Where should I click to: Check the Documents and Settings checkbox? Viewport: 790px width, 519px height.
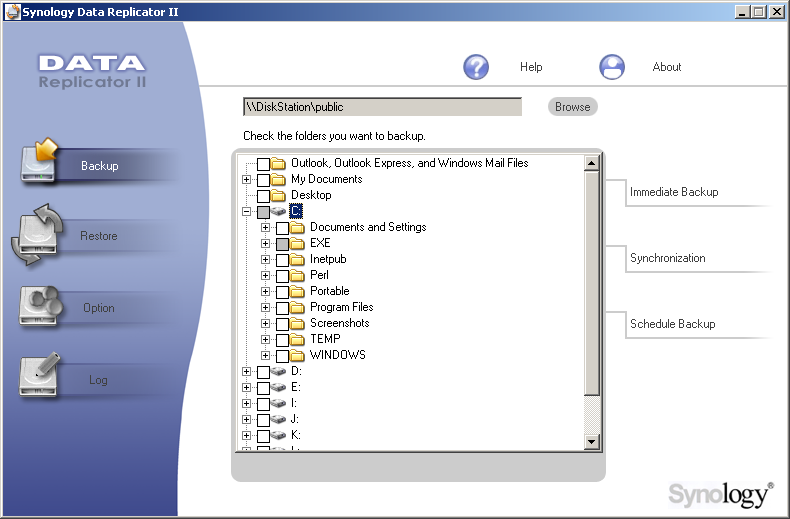(282, 228)
